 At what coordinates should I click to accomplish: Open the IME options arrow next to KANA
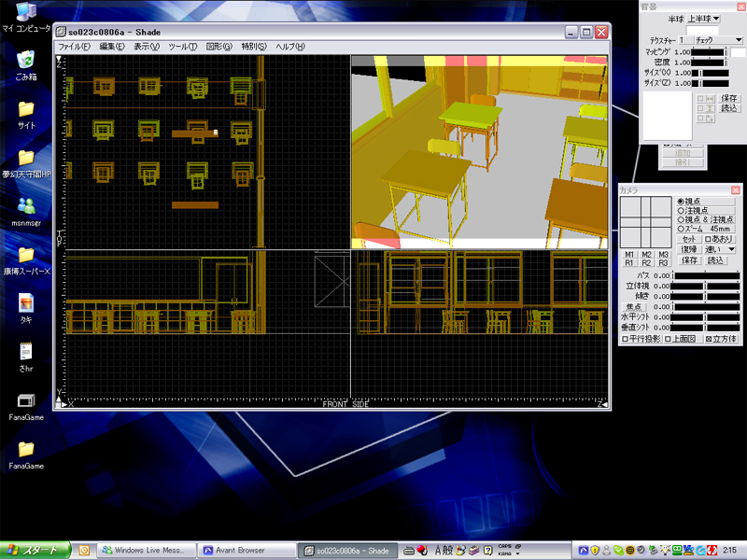(x=517, y=553)
